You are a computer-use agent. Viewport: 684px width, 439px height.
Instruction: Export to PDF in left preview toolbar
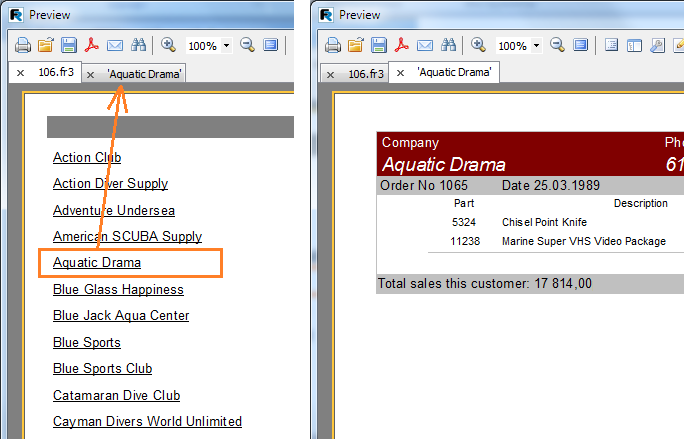click(91, 45)
